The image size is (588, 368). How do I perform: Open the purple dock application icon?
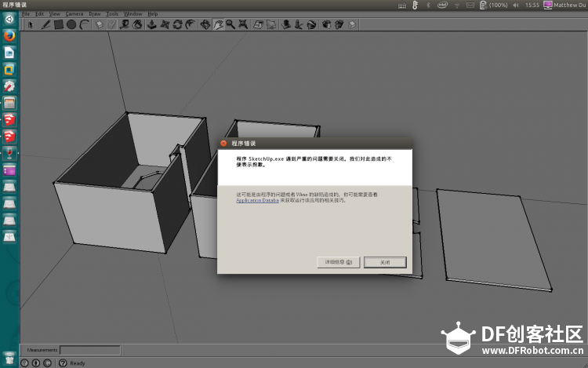coord(9,170)
